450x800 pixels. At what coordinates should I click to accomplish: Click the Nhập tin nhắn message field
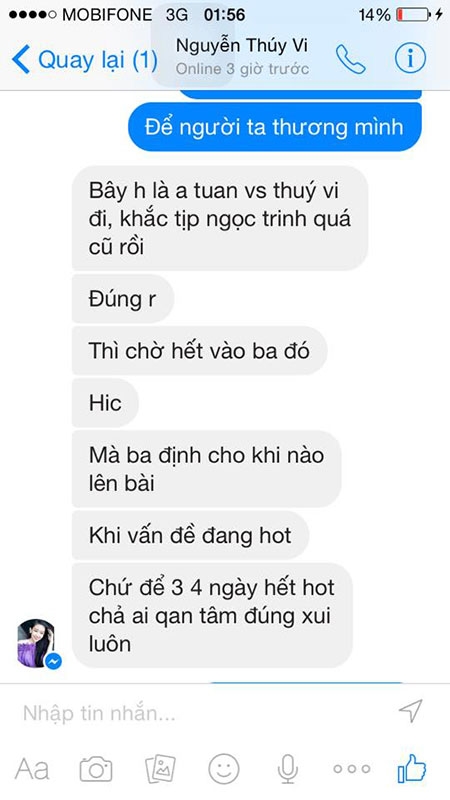click(x=204, y=712)
